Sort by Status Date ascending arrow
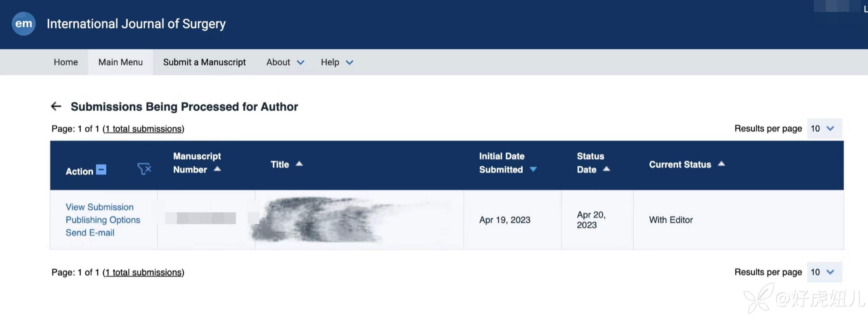Viewport: 868px width, 317px height. 606,169
